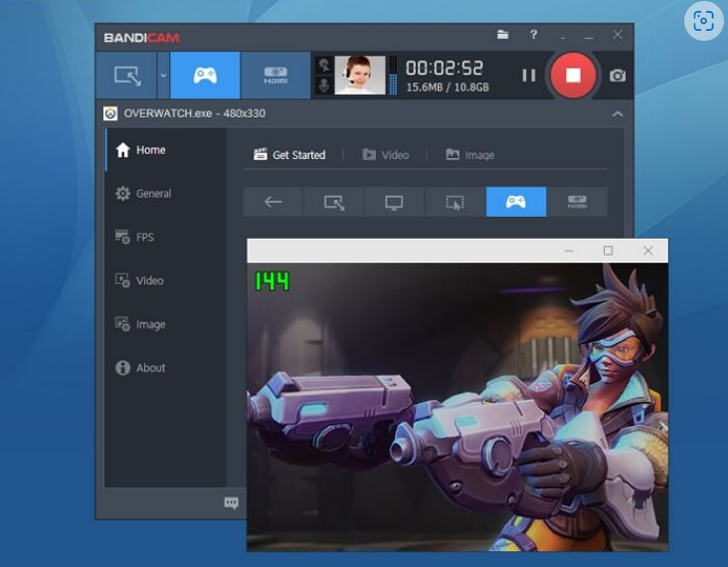Click the file size text 15.6MB / 10.8GB
The width and height of the screenshot is (728, 567).
(448, 88)
